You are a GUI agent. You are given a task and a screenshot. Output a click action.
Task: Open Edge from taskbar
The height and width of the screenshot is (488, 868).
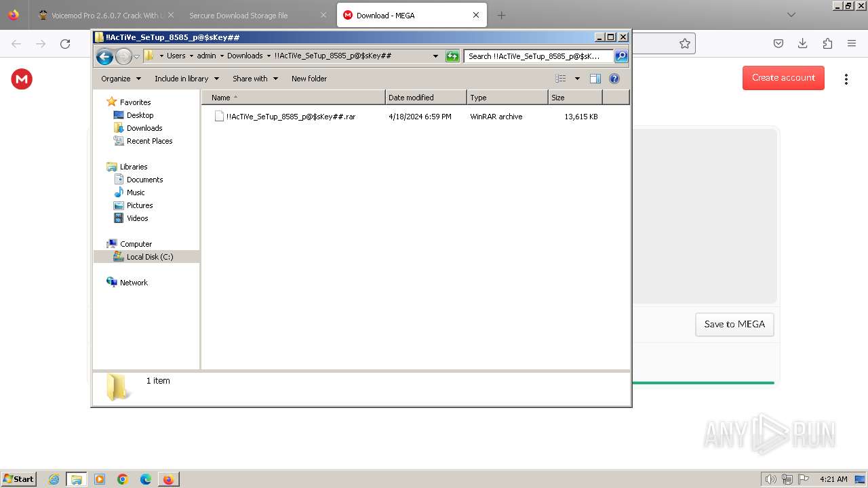click(x=146, y=479)
